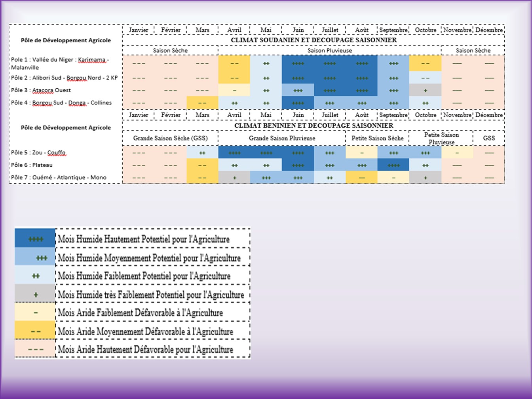Click heading 'CLIMAT SOUDANIEN ET DECOUPAGE SAISONNIER'
Screen dimensions: 532x399
tap(313, 40)
